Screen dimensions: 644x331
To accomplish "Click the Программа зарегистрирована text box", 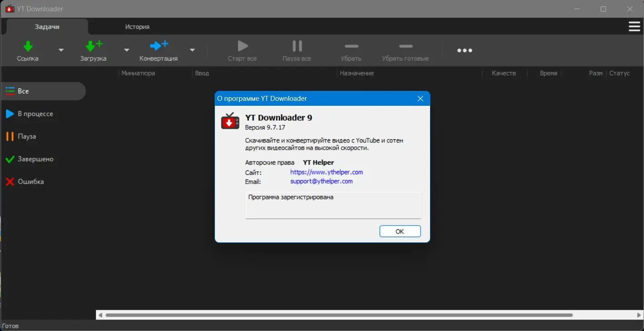I will (x=334, y=205).
